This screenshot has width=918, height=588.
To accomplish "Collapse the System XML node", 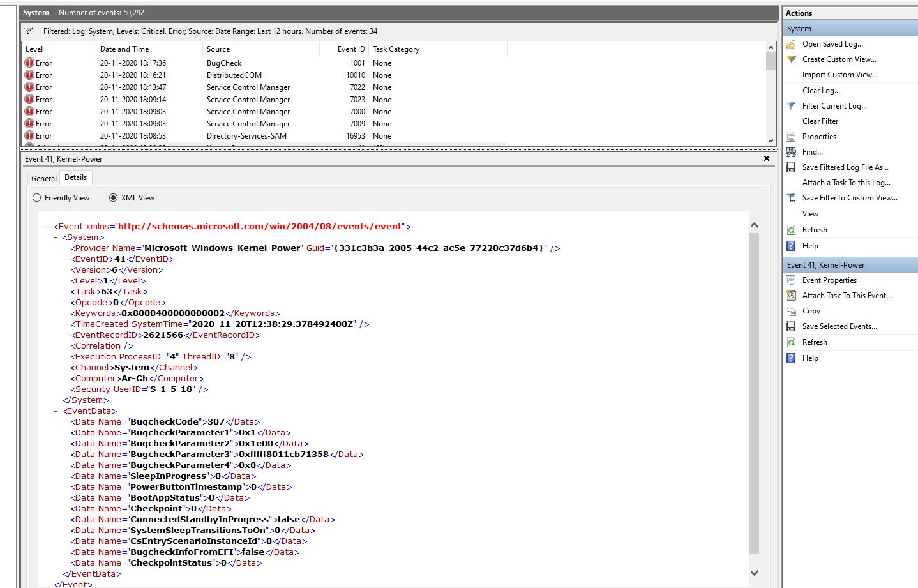I will click(56, 237).
